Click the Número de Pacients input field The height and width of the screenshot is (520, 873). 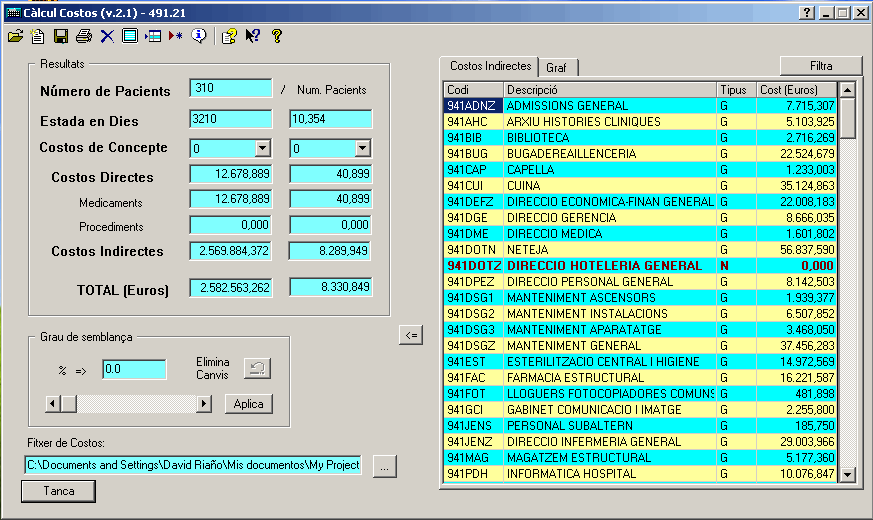[x=230, y=88]
